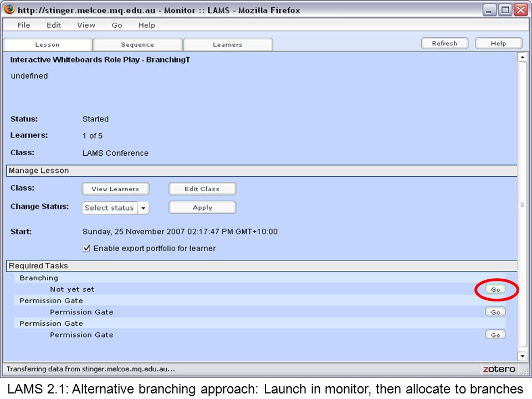The image size is (532, 399).
Task: Click the scrollbar up arrow
Action: click(522, 57)
